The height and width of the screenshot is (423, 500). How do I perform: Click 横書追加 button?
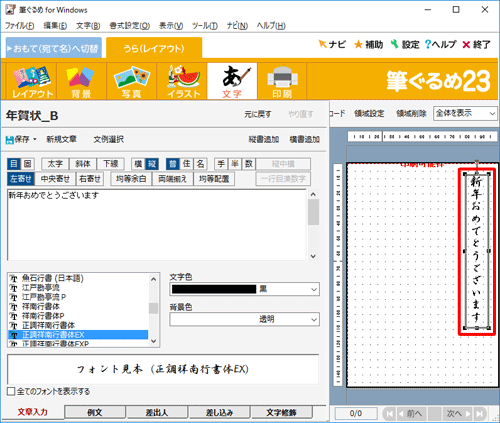[305, 139]
